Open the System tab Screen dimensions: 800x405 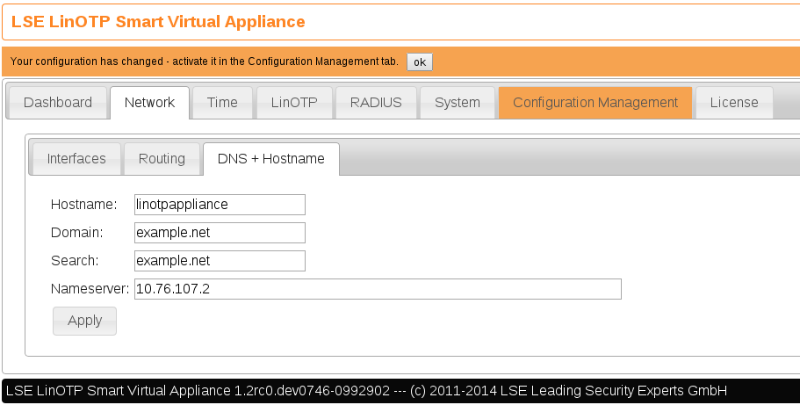pyautogui.click(x=457, y=103)
